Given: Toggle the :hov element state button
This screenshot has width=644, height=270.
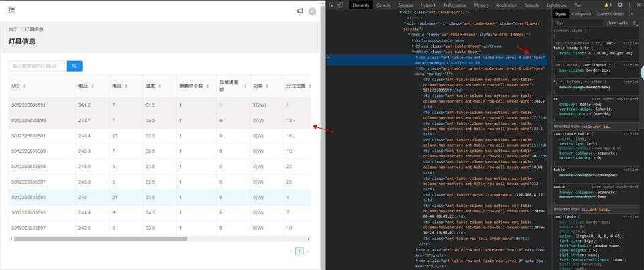Looking at the screenshot, I should coord(611,23).
